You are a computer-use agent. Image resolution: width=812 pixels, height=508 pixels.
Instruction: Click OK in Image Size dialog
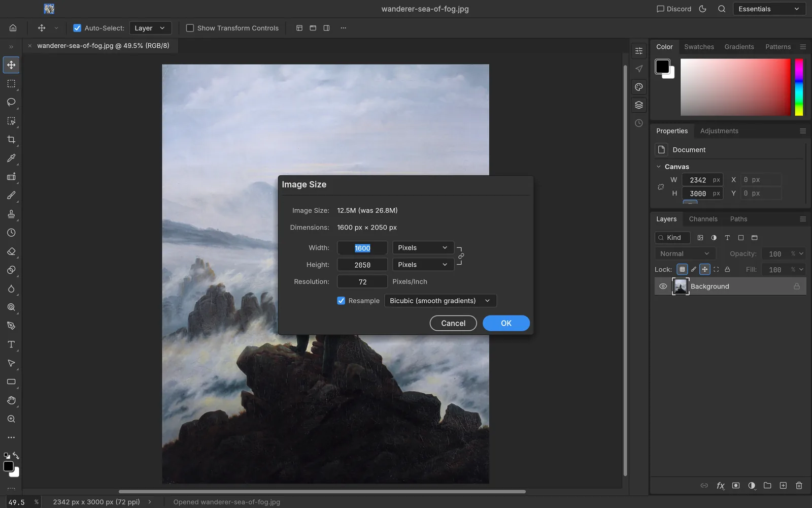(506, 323)
